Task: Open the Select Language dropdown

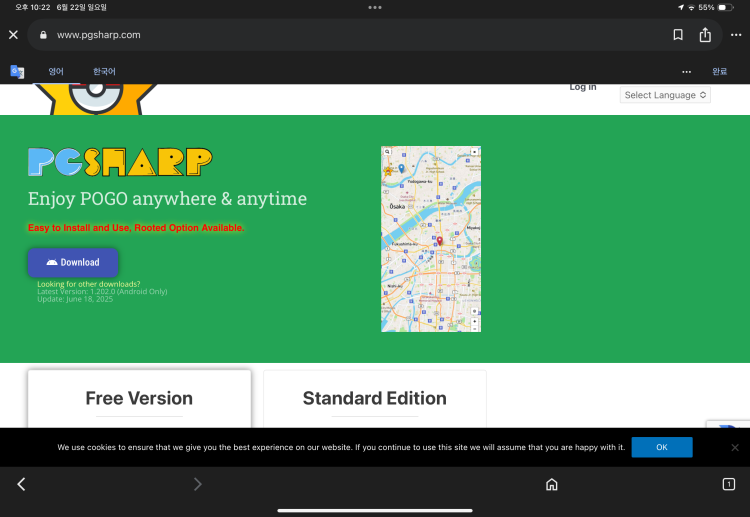Action: coord(665,95)
